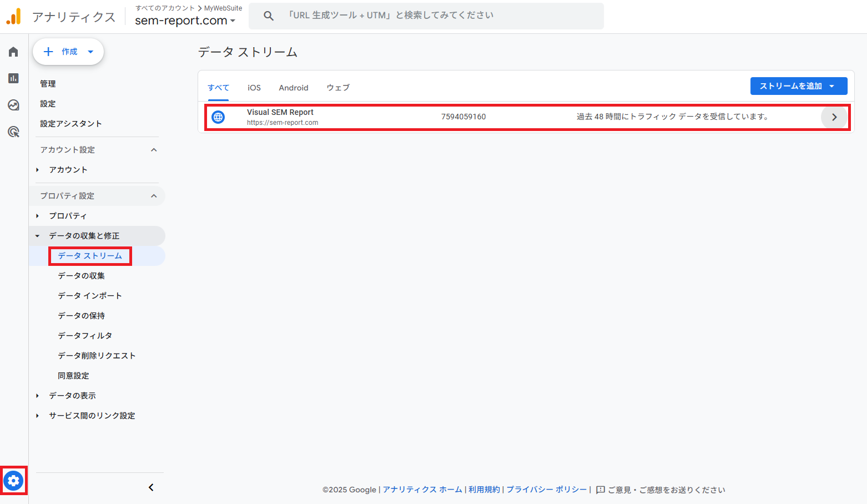Open the Advertising target icon
This screenshot has height=504, width=867.
click(x=13, y=132)
